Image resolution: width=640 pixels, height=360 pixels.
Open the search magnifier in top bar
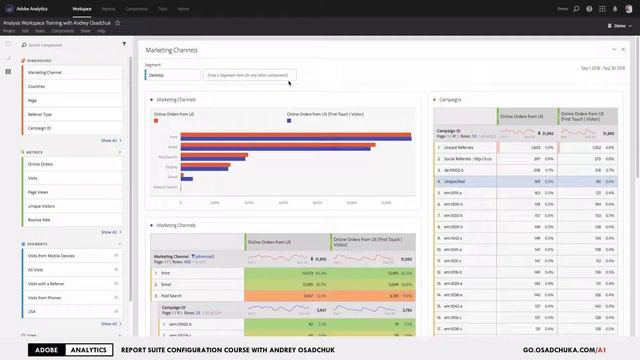(576, 9)
